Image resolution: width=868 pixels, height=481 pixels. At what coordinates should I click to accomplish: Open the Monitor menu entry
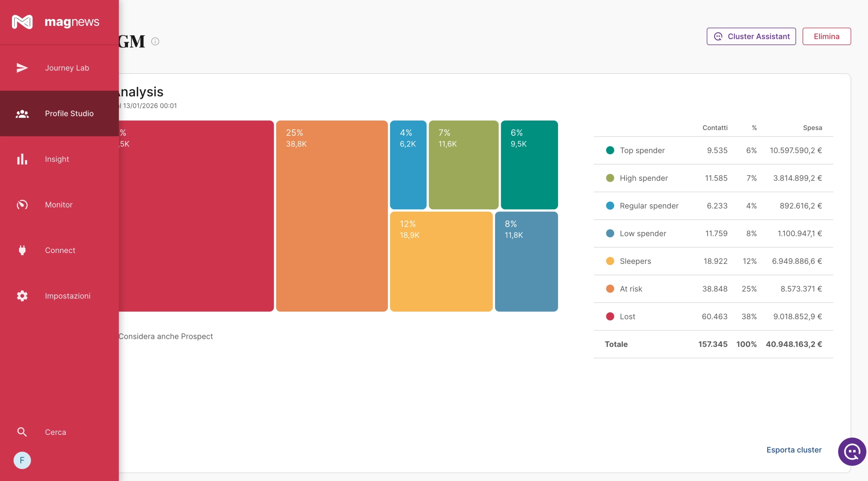click(x=59, y=205)
